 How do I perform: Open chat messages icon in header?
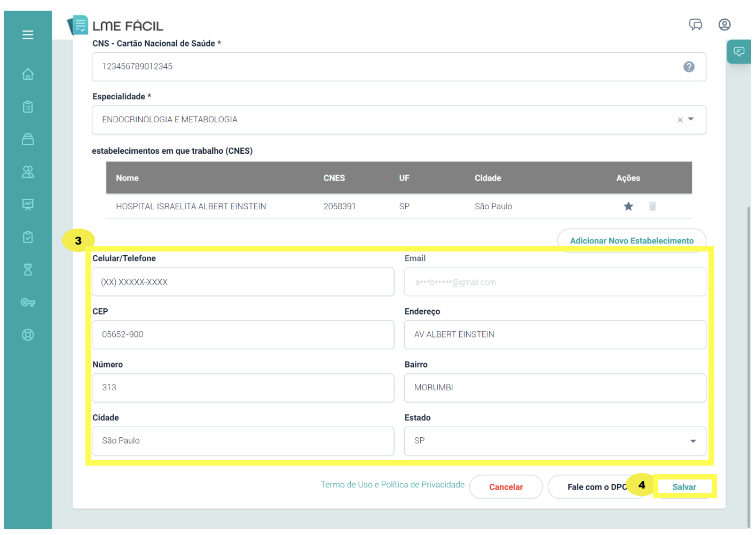[695, 25]
